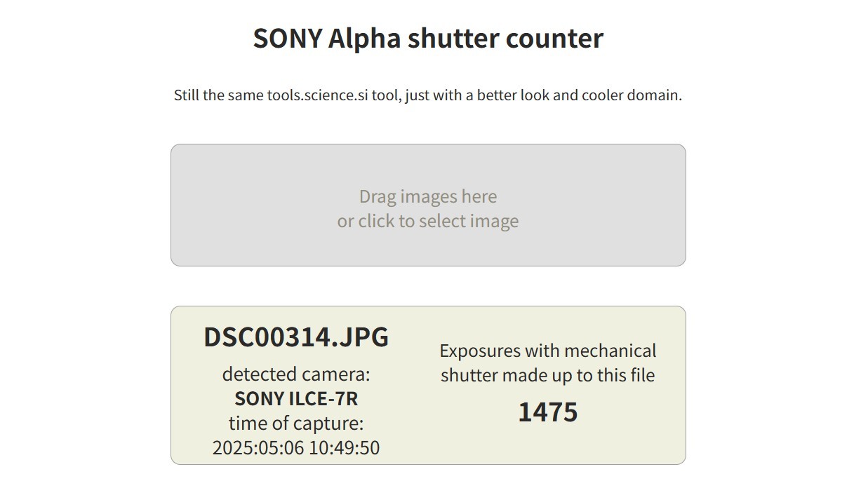Click the 'detected camera:' label
The image size is (868, 481).
click(296, 374)
